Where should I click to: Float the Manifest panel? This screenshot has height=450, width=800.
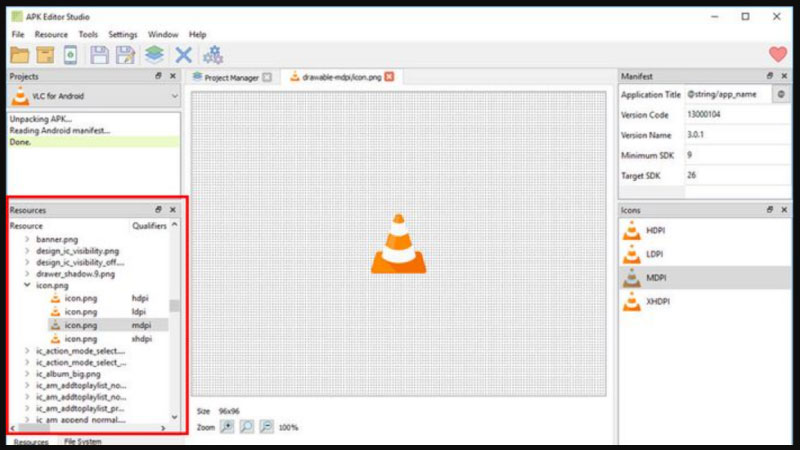(770, 76)
